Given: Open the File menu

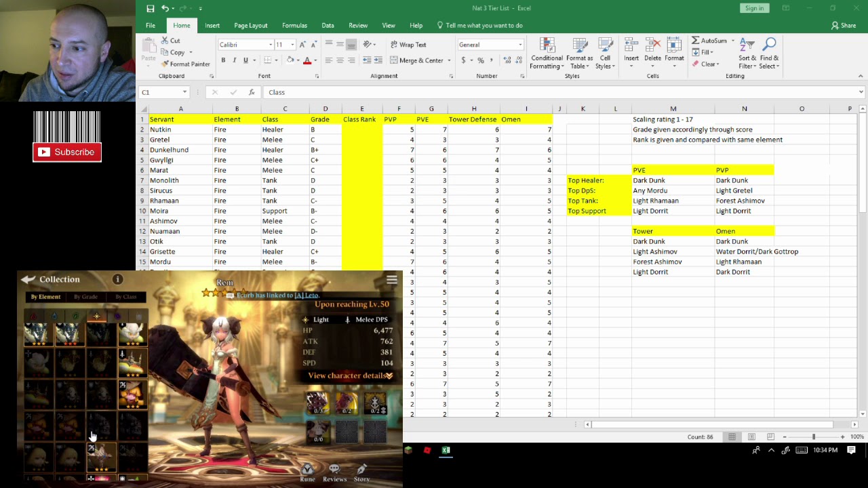Looking at the screenshot, I should [x=151, y=26].
